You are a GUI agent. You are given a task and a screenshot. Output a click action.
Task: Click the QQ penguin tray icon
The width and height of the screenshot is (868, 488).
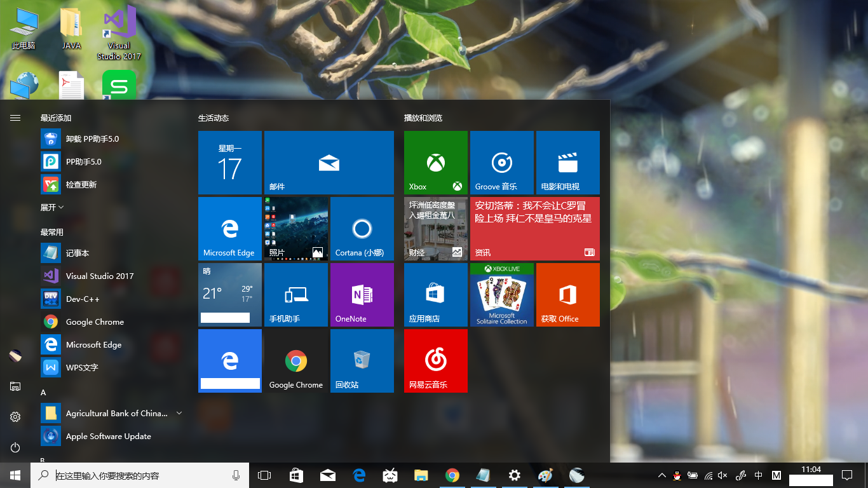(x=677, y=475)
